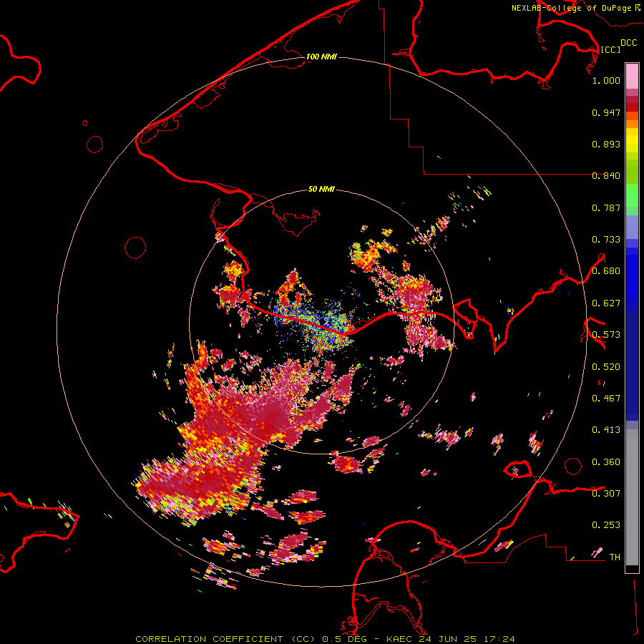The height and width of the screenshot is (644, 644).
Task: Click the 50 NMI range ring label
Action: point(321,189)
